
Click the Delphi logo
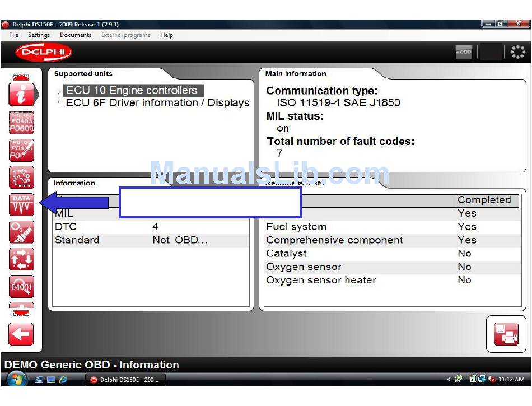[44, 52]
